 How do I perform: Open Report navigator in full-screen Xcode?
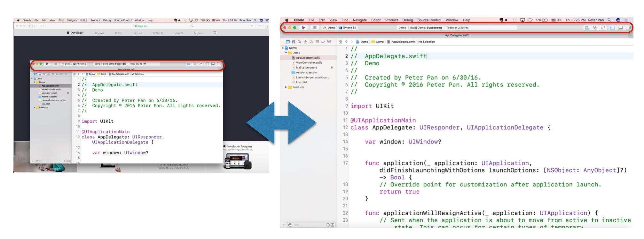click(329, 42)
